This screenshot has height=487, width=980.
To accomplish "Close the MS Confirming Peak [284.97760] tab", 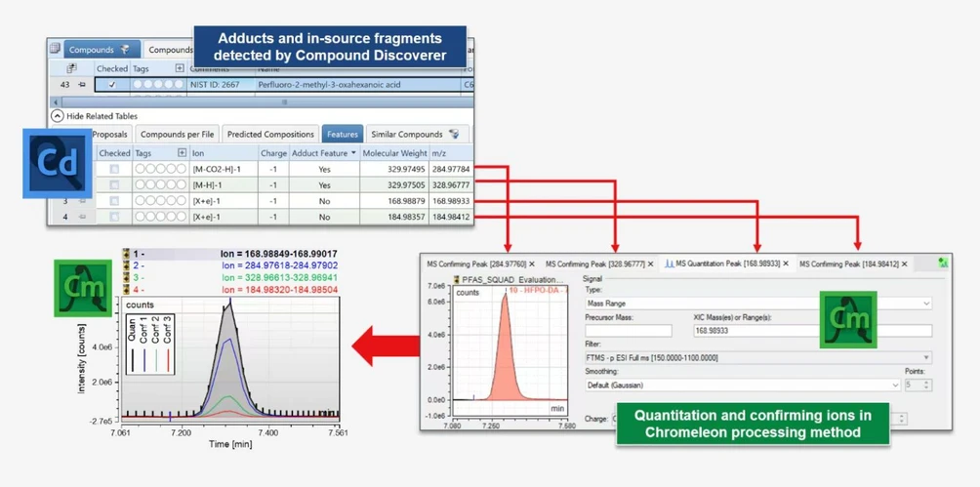I will point(532,264).
